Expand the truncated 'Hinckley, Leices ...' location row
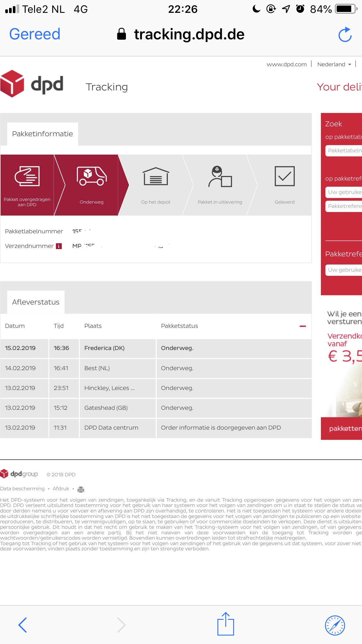362x644 pixels. tap(109, 388)
